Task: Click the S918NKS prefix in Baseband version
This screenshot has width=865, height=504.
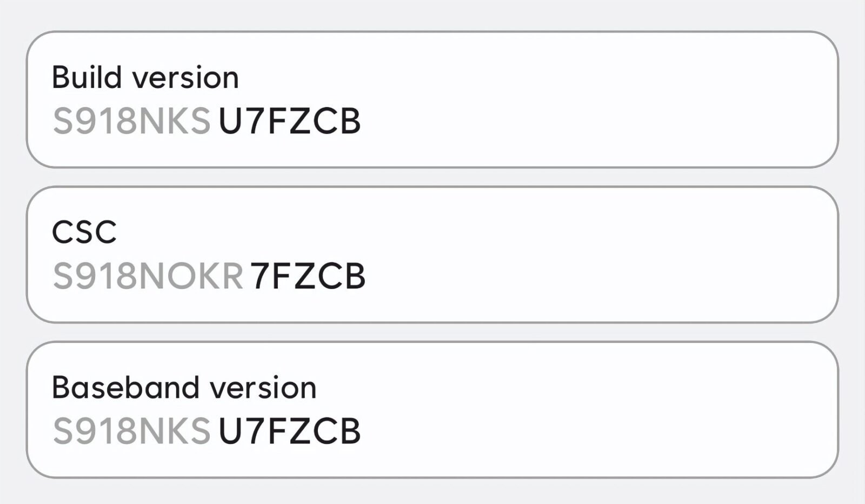Action: coord(132,431)
